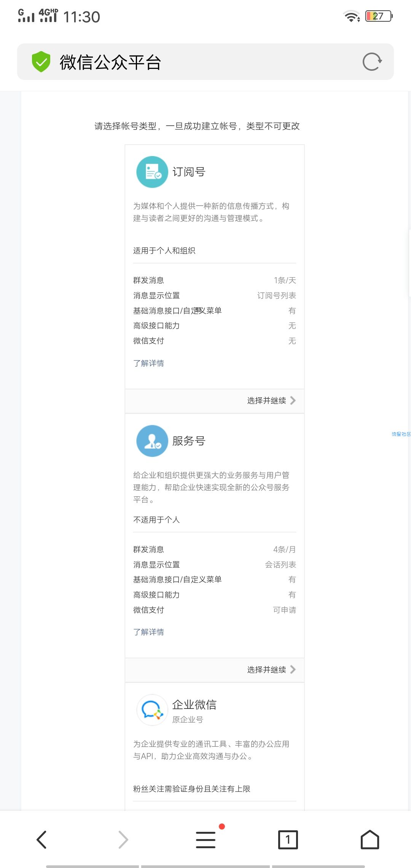Screen dimensions: 411x868
Task: Tap the 订阅号 teal document icon
Action: point(152,172)
